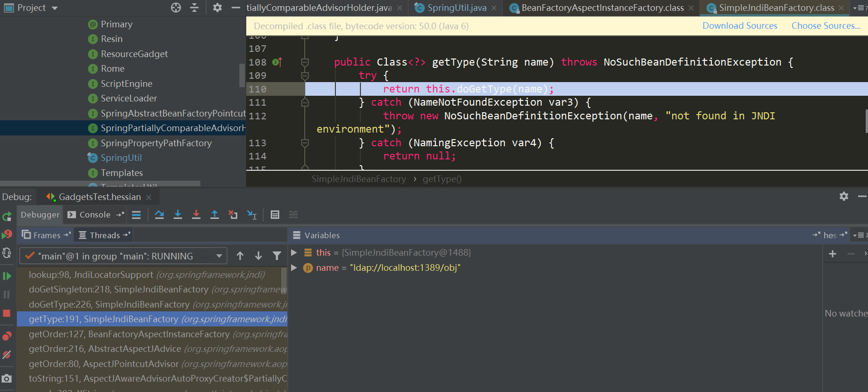Click the Step Out icon
This screenshot has width=868, height=392.
215,215
